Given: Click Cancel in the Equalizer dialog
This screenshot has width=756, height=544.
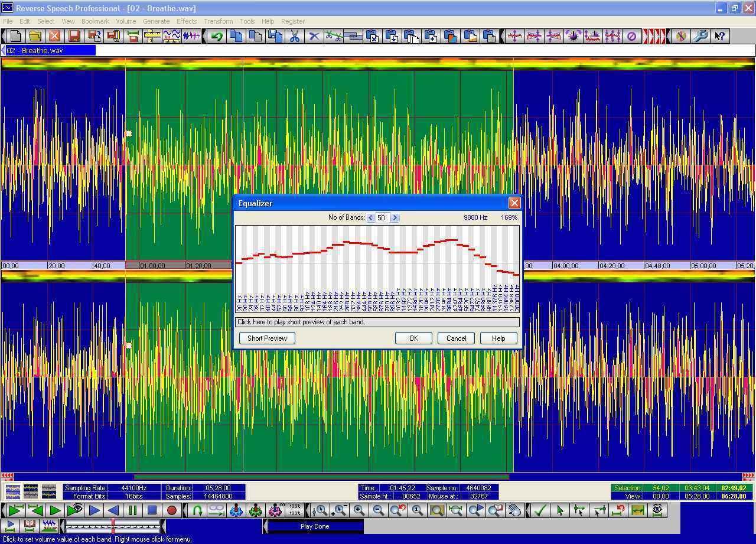Looking at the screenshot, I should pyautogui.click(x=456, y=338).
